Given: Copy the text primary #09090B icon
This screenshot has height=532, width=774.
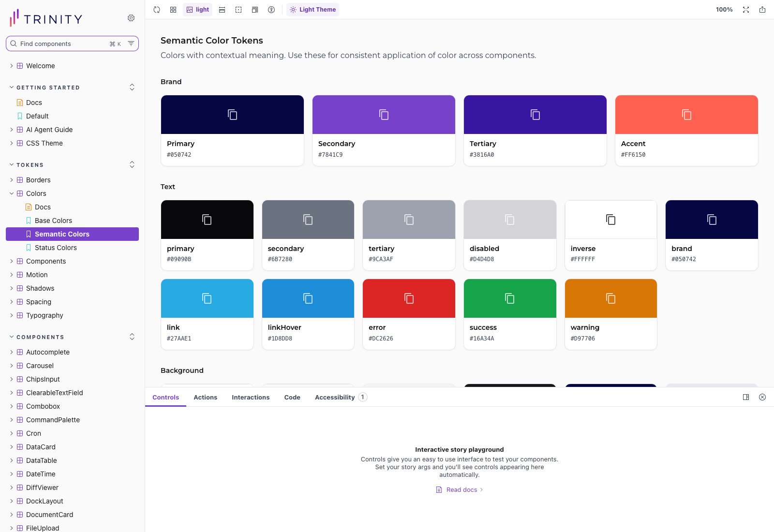Looking at the screenshot, I should coord(207,220).
